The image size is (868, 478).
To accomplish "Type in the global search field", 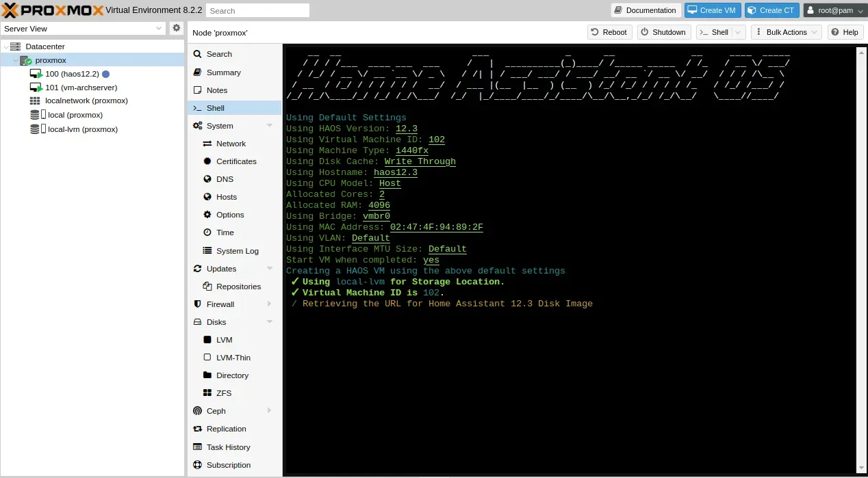I will pyautogui.click(x=257, y=10).
